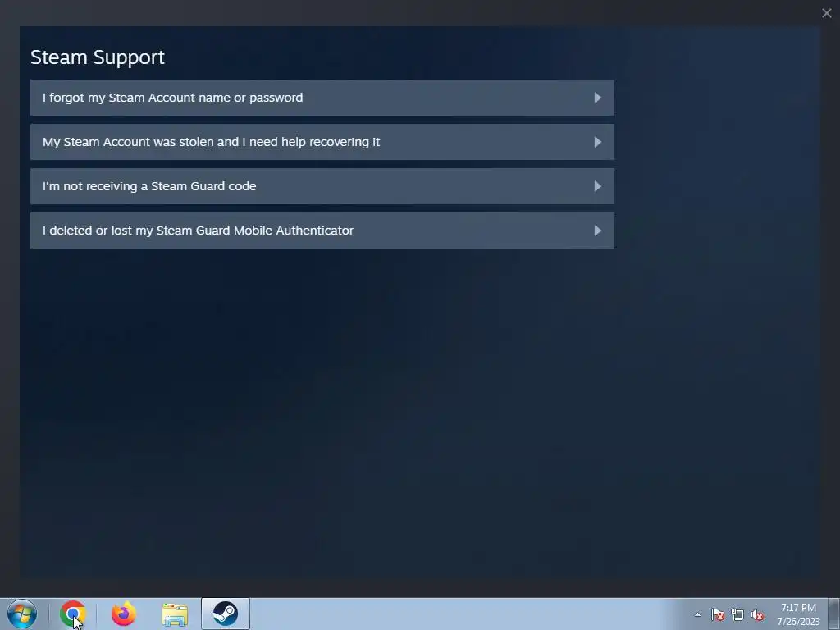Click arrow on Steam Guard code row
The height and width of the screenshot is (630, 840).
598,186
